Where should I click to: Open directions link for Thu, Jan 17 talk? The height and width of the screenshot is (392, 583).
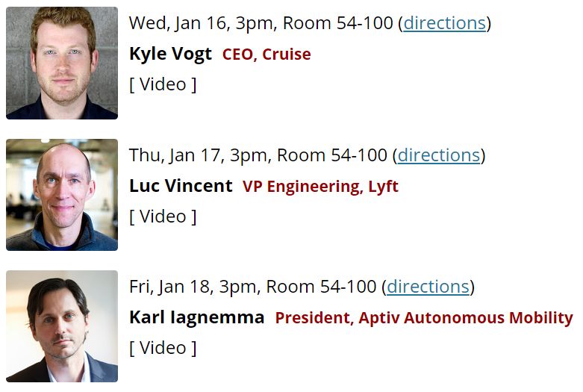(438, 155)
